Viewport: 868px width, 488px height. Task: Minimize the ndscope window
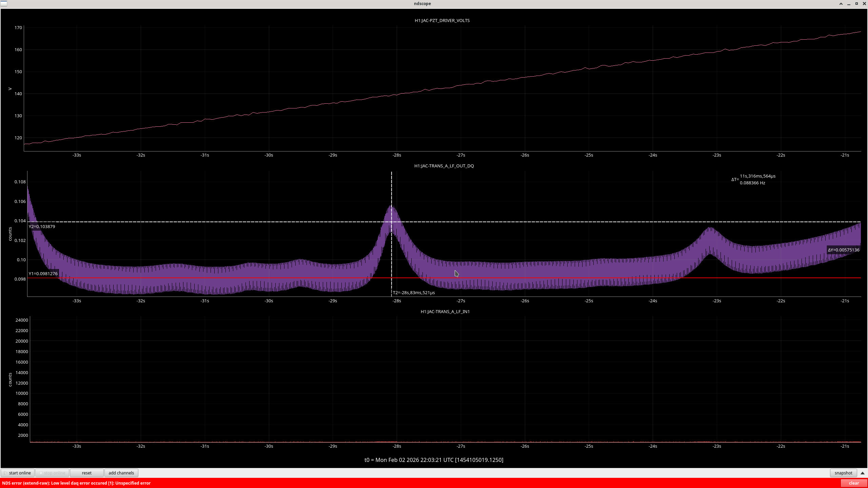coord(849,4)
